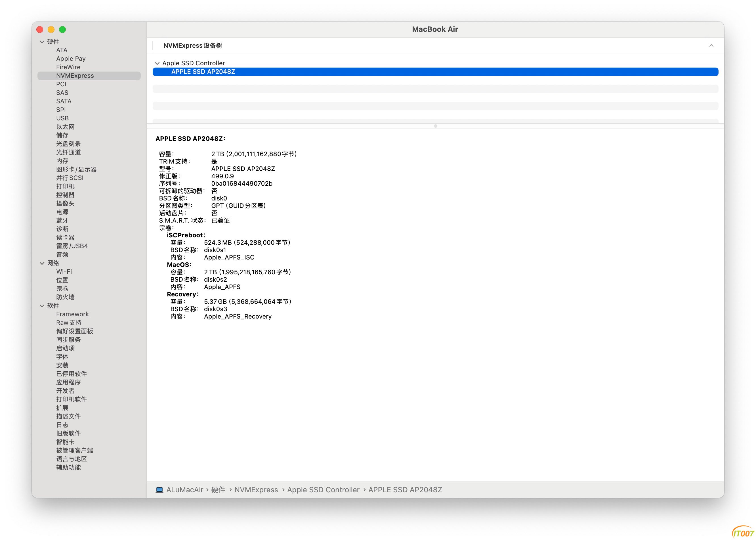Screen dimensions: 756x540
Task: Open FireWire hardware category
Action: click(68, 67)
